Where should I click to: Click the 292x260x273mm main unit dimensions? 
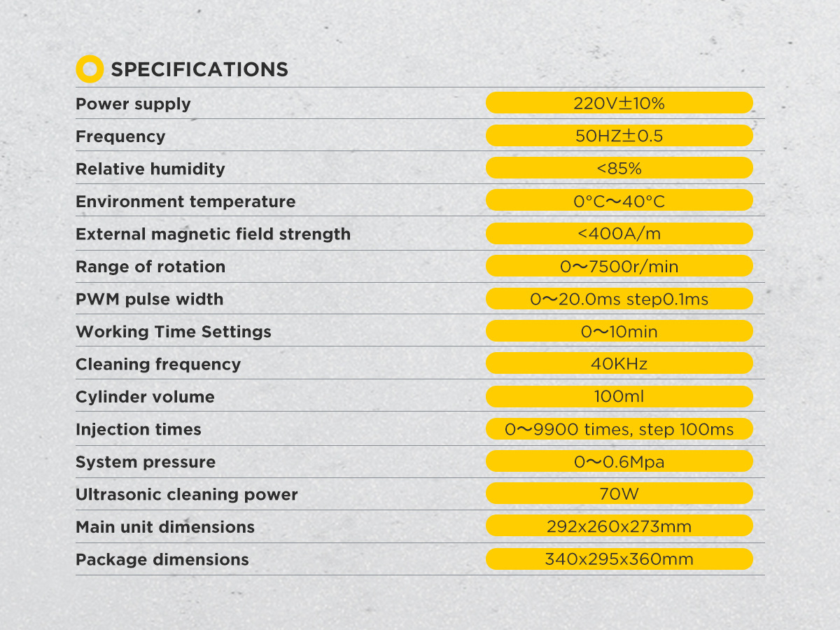tap(619, 526)
